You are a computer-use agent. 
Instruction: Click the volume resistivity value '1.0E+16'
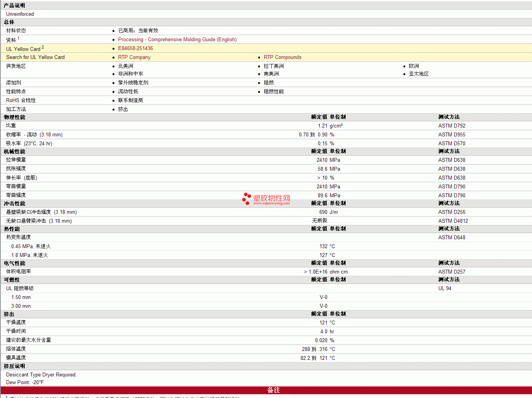(318, 272)
